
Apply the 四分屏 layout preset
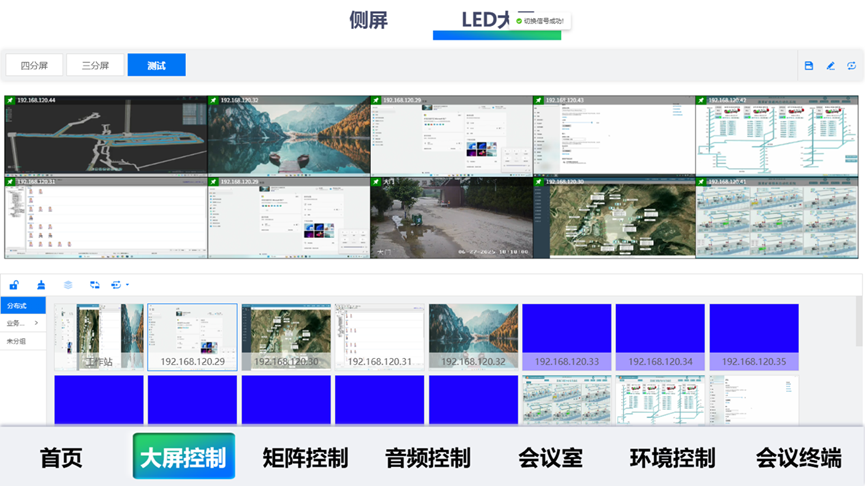(x=34, y=66)
